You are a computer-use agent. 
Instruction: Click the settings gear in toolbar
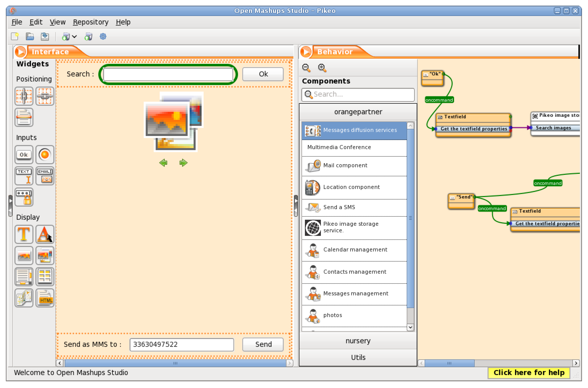[x=103, y=37]
